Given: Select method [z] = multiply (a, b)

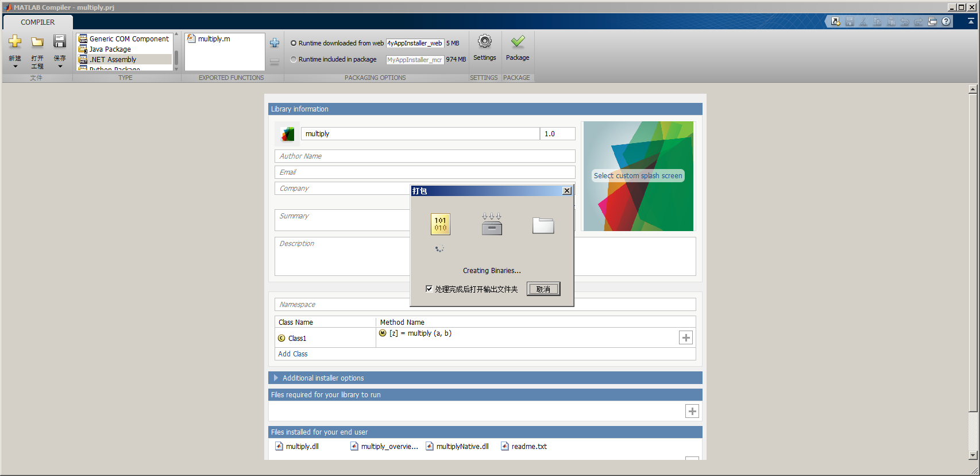Looking at the screenshot, I should [420, 333].
